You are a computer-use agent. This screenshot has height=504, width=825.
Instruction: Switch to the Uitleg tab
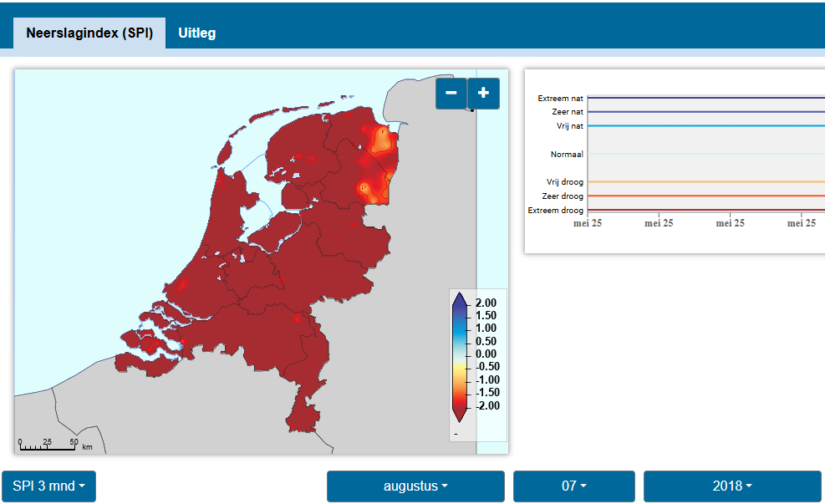point(196,33)
